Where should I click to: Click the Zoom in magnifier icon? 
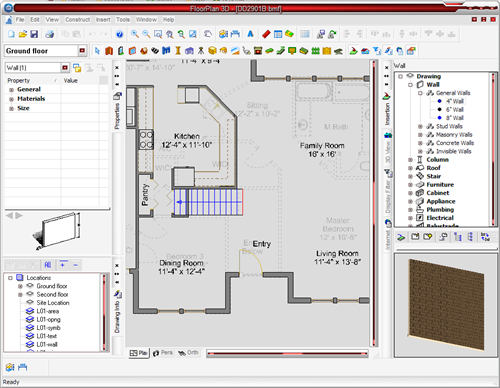pyautogui.click(x=135, y=34)
